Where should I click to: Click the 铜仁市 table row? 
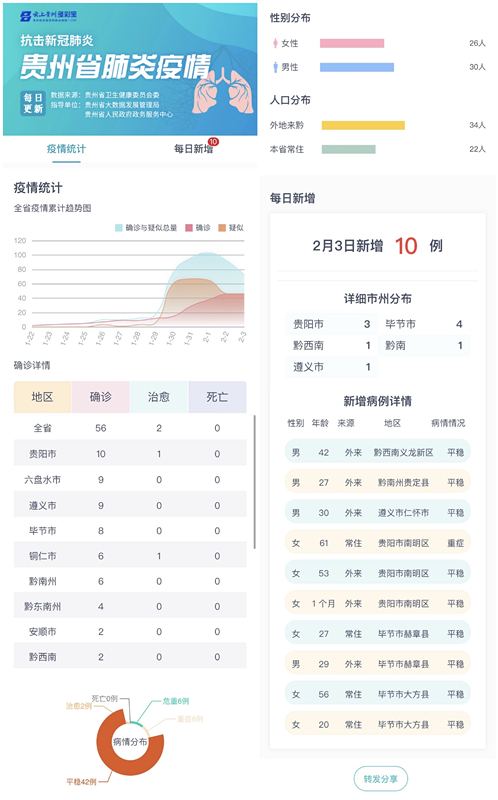[130, 556]
